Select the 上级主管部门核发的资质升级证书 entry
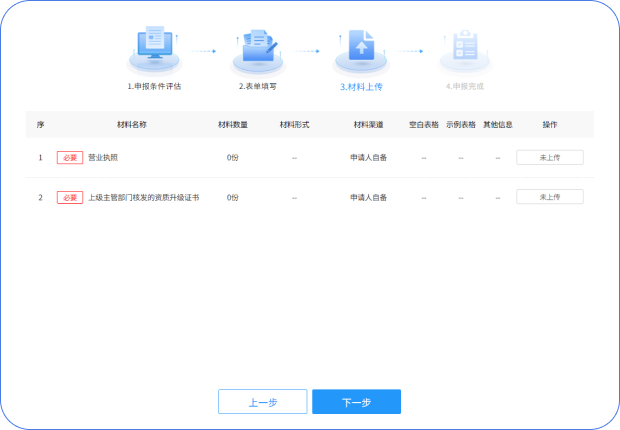Screen dimensions: 620x430 [144, 197]
